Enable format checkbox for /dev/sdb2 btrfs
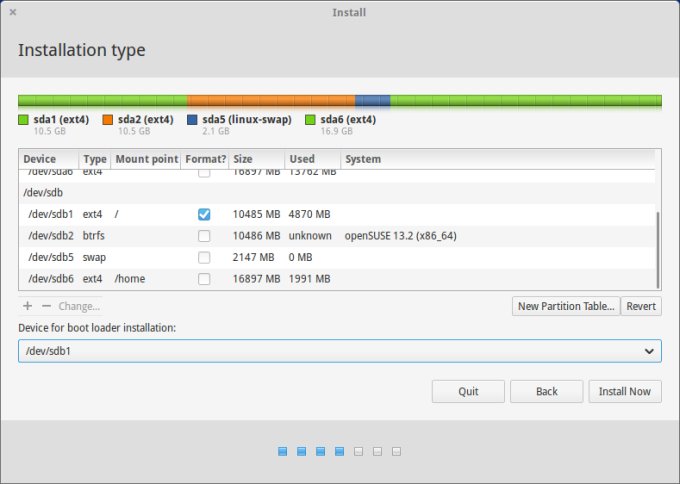 [204, 236]
